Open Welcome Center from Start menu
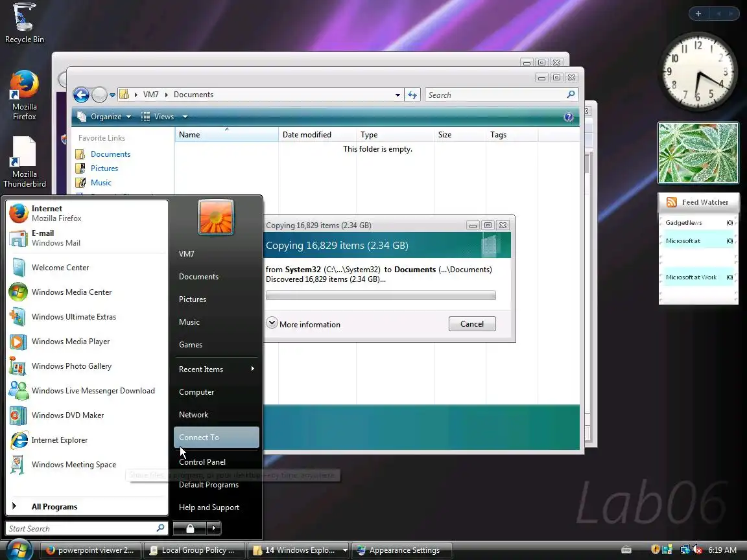This screenshot has height=560, width=747. pos(87,268)
